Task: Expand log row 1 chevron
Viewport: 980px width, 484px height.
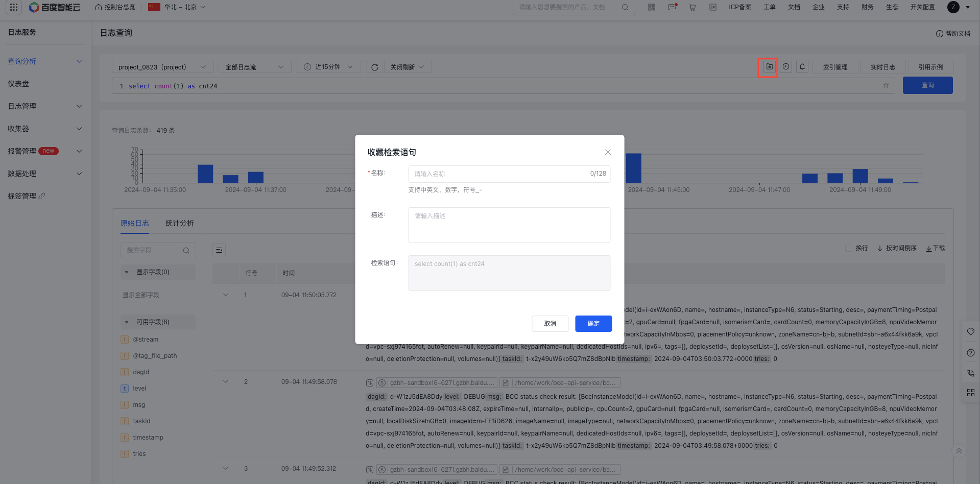Action: point(226,295)
